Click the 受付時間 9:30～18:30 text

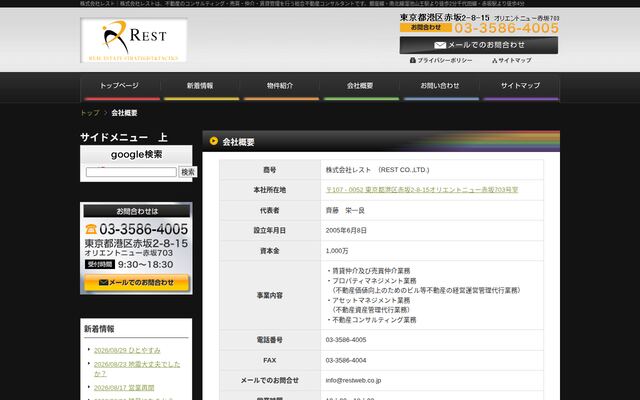(x=129, y=264)
